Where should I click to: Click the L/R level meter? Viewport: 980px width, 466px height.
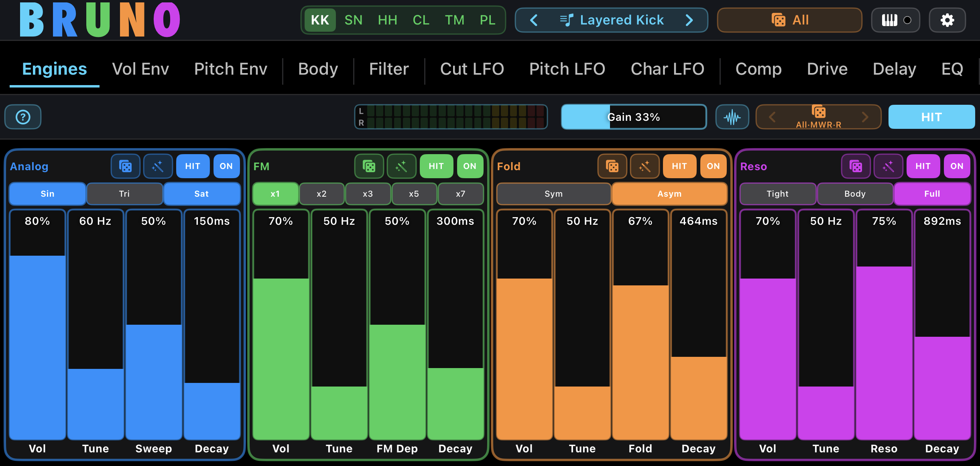click(x=451, y=117)
